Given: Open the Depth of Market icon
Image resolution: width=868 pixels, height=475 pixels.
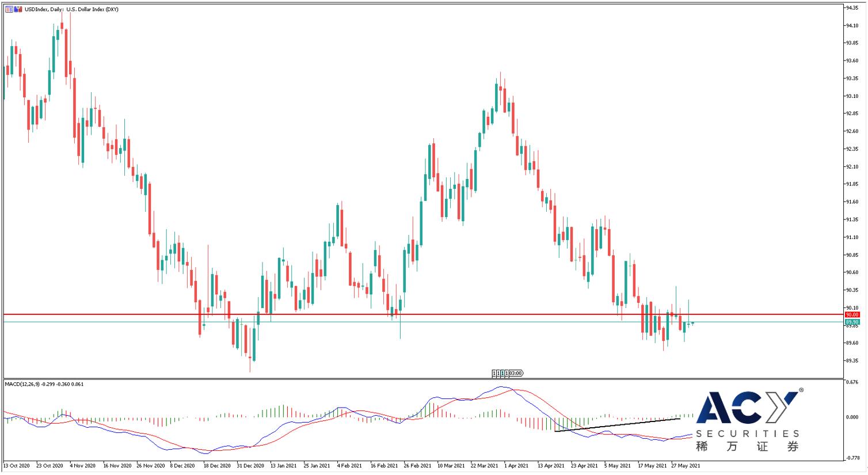Looking at the screenshot, I should [18, 9].
